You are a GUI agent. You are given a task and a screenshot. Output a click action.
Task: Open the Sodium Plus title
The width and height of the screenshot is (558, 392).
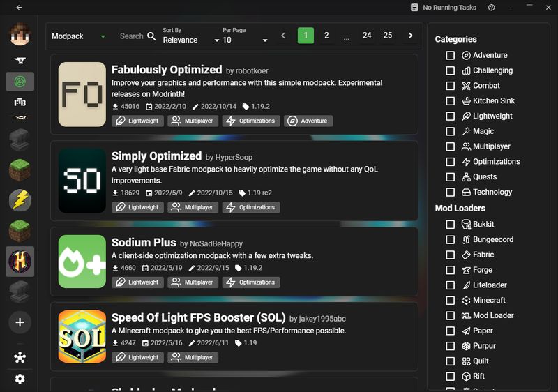tap(144, 242)
